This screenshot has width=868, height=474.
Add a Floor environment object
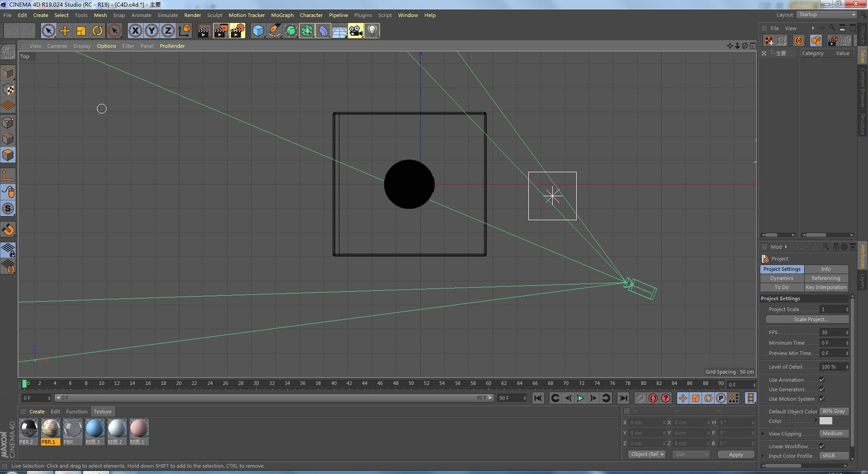pyautogui.click(x=340, y=31)
